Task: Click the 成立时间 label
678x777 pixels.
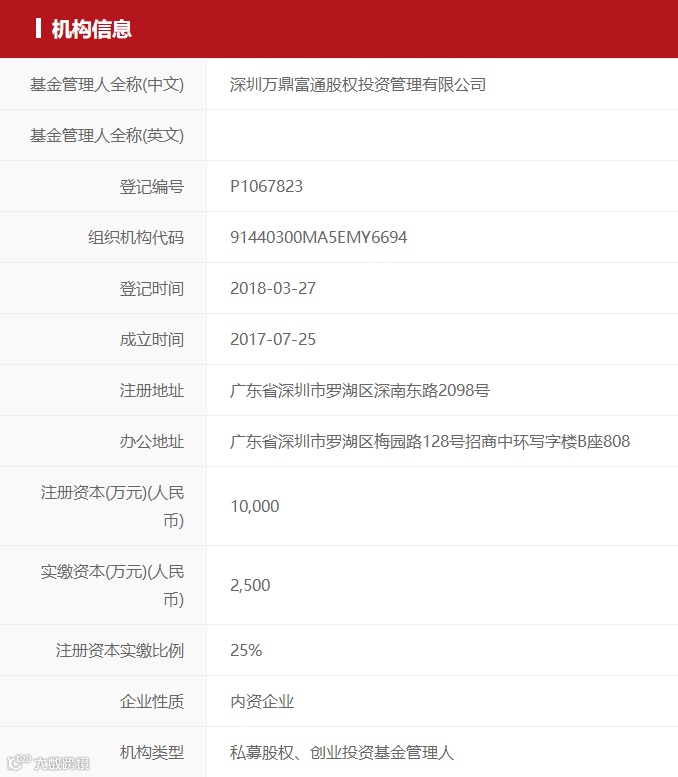Action: (152, 339)
